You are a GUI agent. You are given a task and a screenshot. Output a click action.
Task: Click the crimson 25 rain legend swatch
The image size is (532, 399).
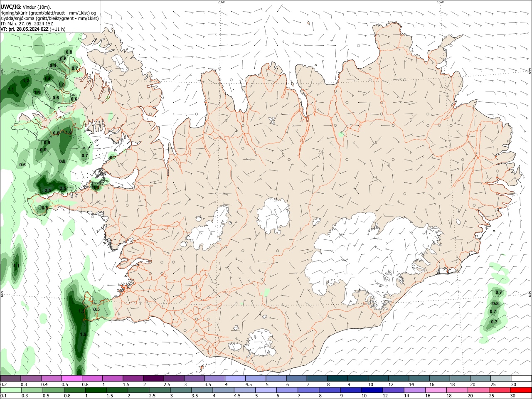(x=500, y=390)
